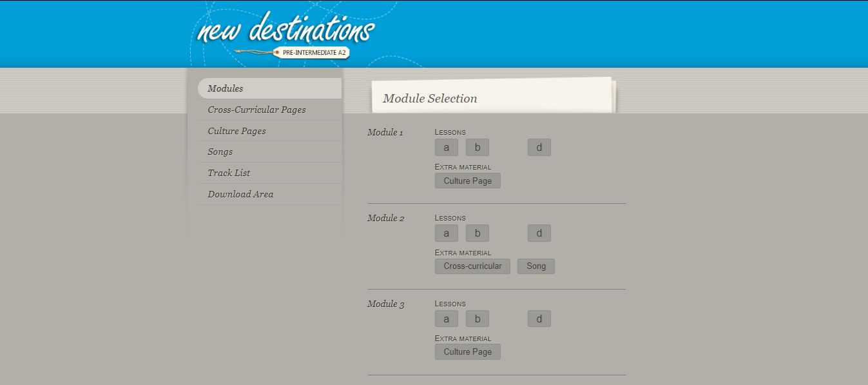Screen dimensions: 868x385
Task: Open Cross-Curricular Pages from sidebar
Action: pyautogui.click(x=269, y=110)
